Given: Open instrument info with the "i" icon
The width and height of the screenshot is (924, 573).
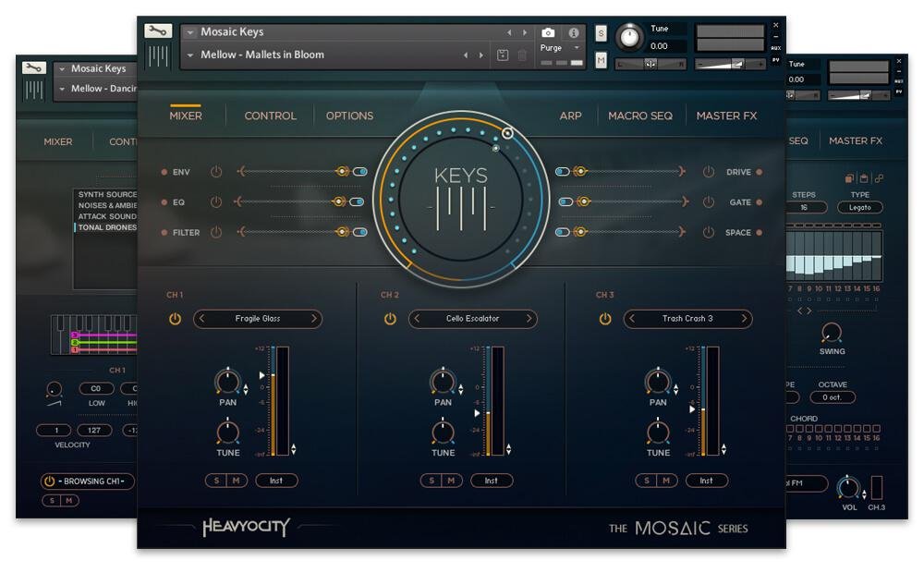Looking at the screenshot, I should pos(576,33).
